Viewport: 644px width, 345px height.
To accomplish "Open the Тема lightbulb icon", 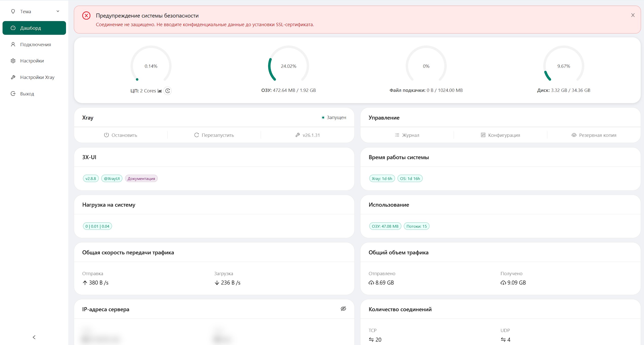I will tap(13, 11).
